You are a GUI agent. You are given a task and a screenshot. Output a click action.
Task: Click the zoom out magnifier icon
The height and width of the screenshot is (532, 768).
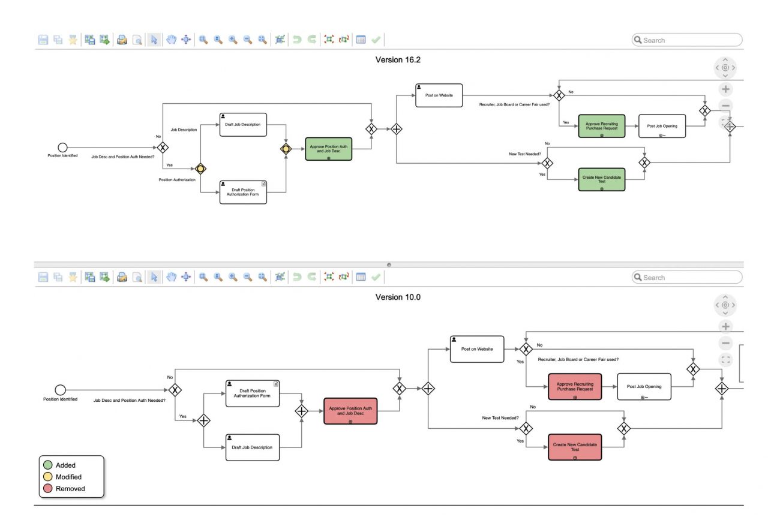click(x=247, y=40)
